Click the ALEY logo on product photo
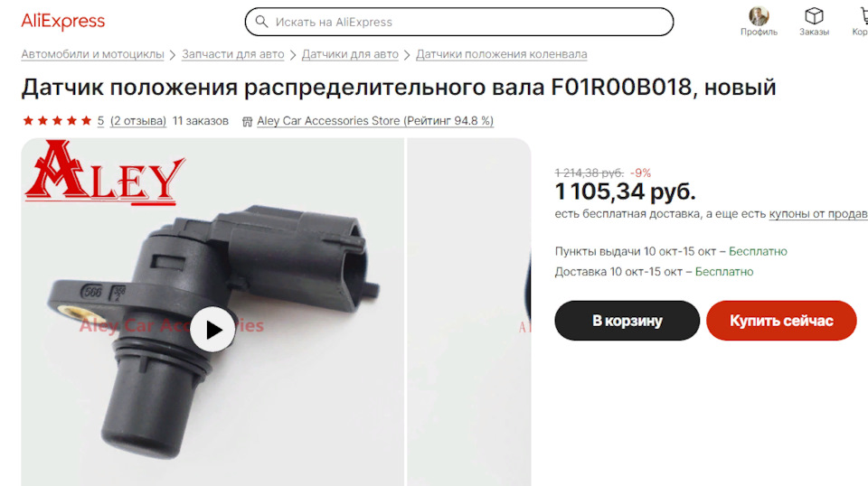868x486 pixels. click(x=104, y=173)
